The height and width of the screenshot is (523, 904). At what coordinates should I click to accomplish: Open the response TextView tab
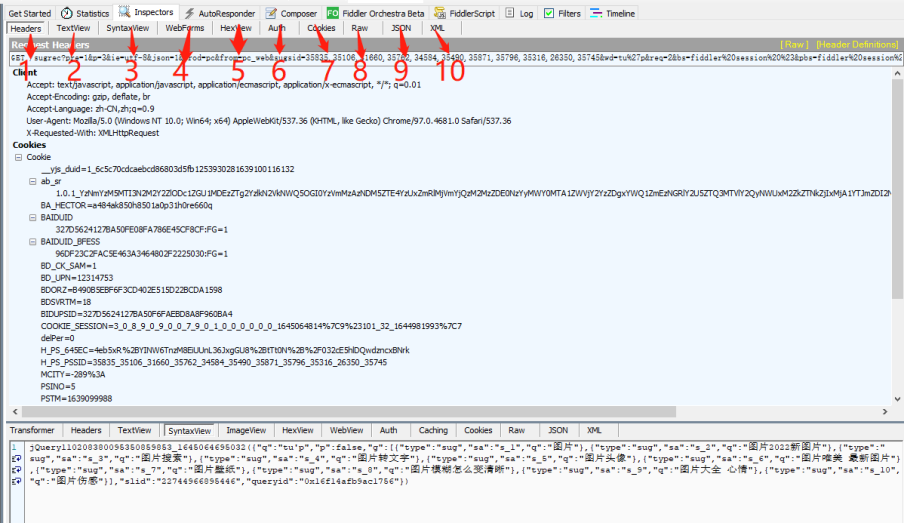(134, 430)
